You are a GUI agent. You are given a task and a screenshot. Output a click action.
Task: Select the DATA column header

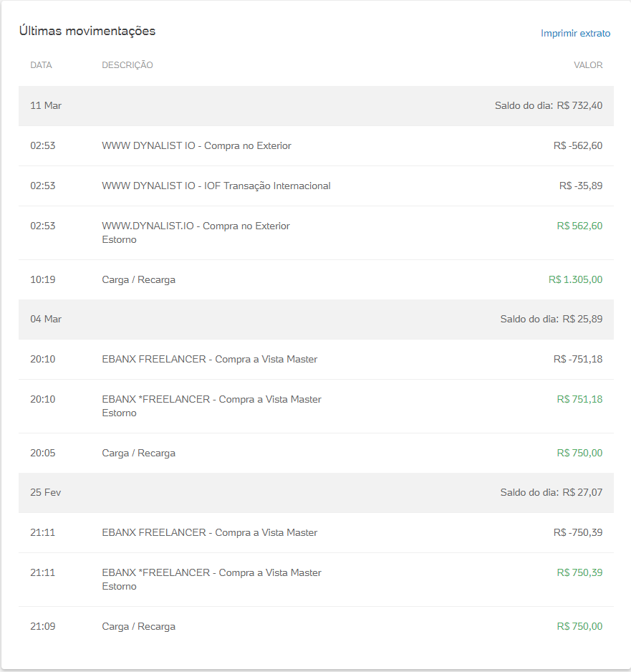[41, 65]
